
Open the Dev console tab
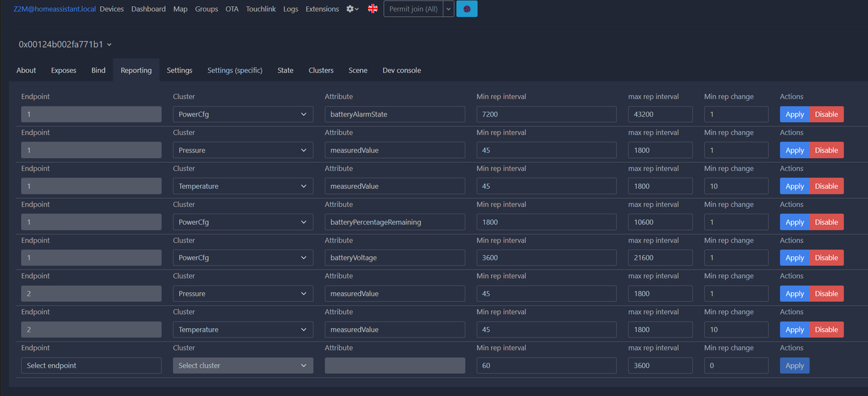pos(401,70)
